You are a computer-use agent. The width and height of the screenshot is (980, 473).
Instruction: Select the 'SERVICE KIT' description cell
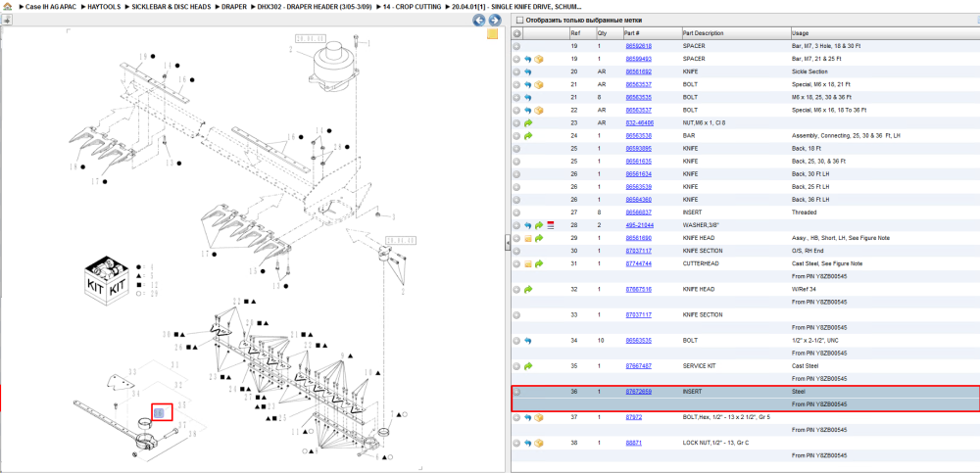click(x=700, y=366)
